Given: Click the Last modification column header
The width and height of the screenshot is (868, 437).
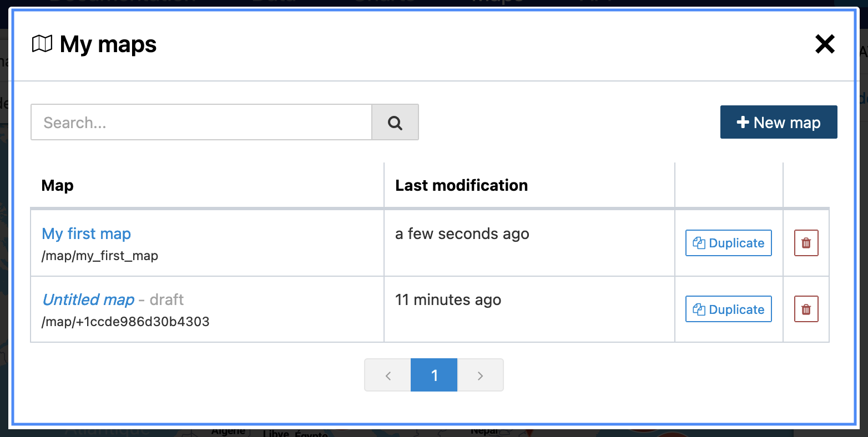Looking at the screenshot, I should [x=461, y=185].
